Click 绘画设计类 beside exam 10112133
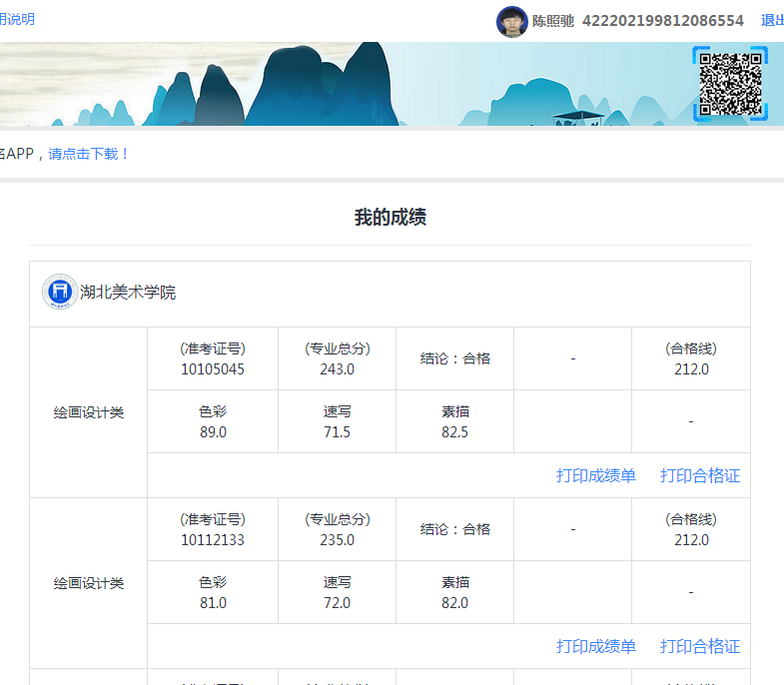Viewport: 784px width, 685px height. 89,583
